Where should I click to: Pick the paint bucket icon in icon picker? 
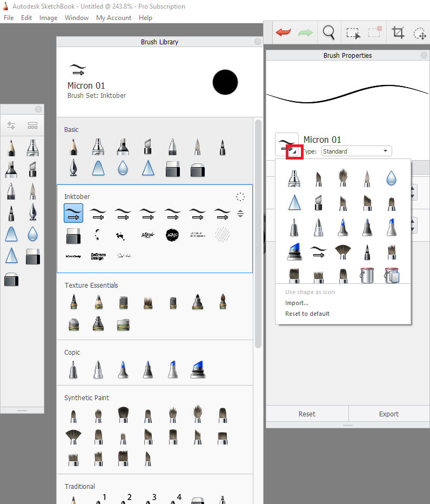367,275
